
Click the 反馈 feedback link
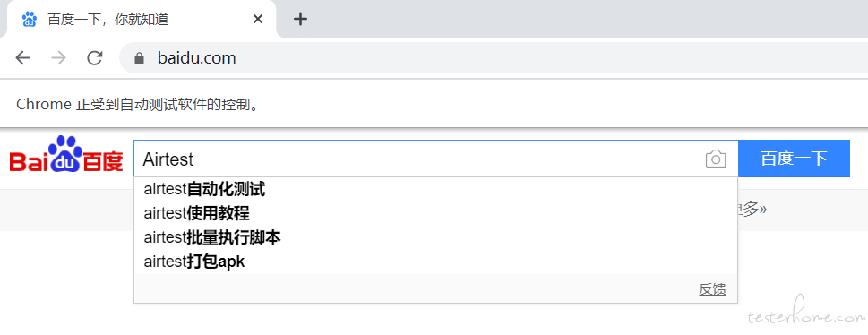[712, 289]
